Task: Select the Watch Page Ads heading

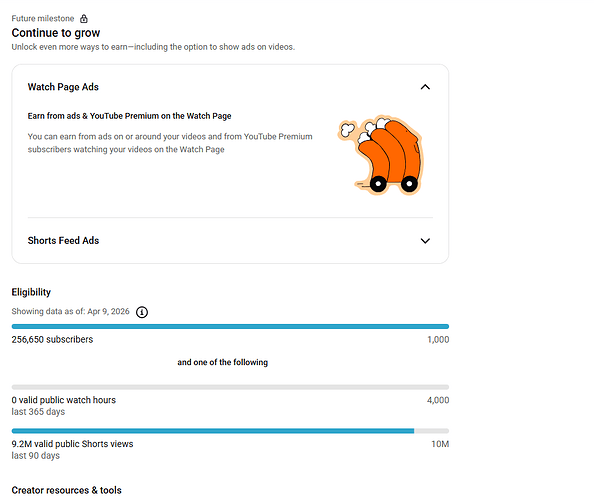Action: click(x=63, y=87)
